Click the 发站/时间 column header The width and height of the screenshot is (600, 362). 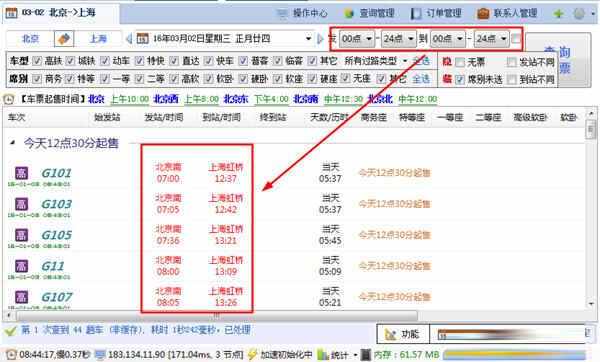[164, 117]
